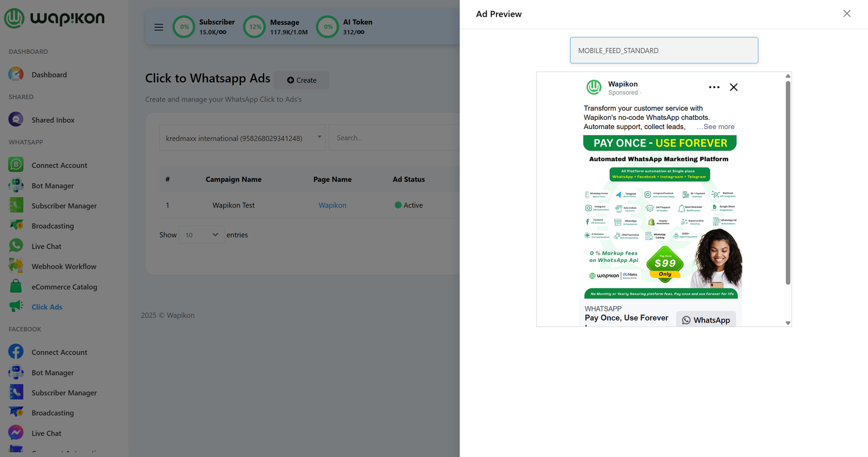Viewport: 868px width, 457px height.
Task: Click the ad creative image
Action: tap(660, 217)
